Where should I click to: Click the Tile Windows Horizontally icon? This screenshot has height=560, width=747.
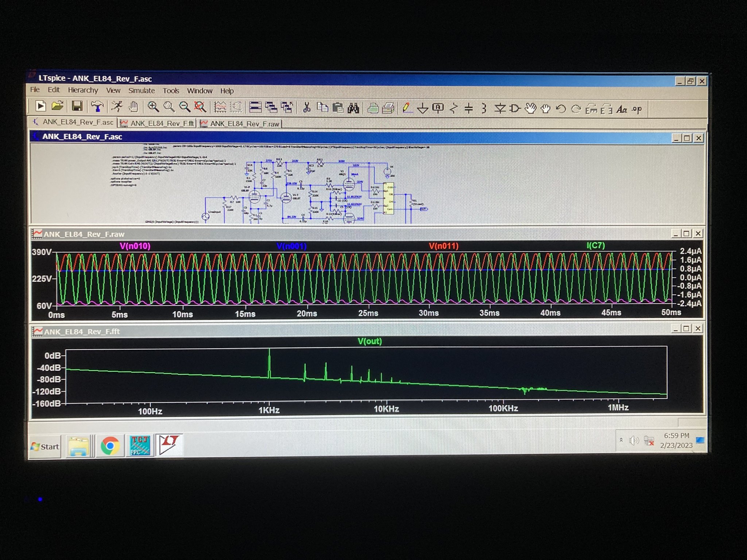tap(255, 107)
